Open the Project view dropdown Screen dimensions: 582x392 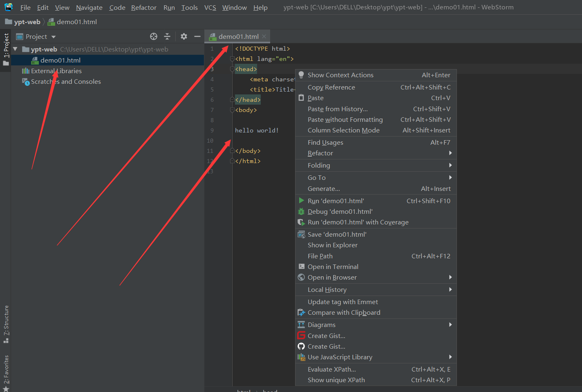53,36
